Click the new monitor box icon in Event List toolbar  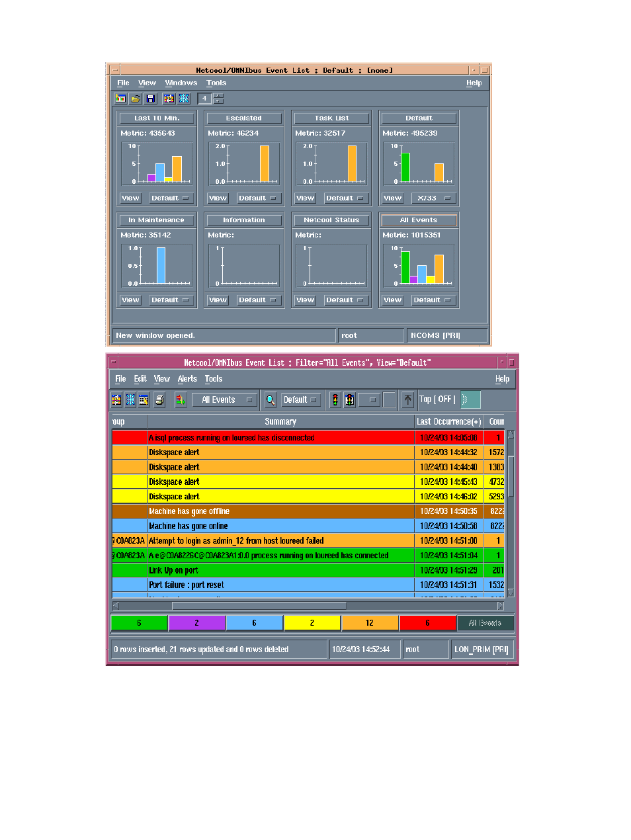click(x=120, y=99)
